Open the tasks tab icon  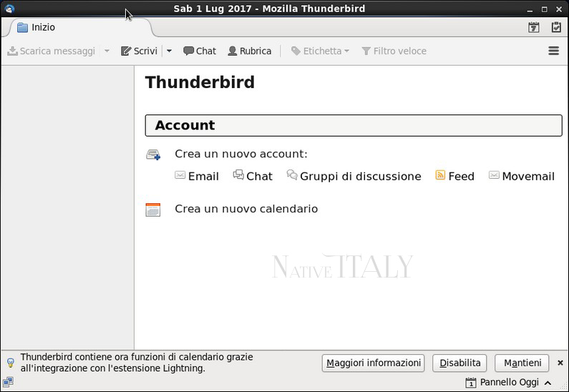[556, 28]
